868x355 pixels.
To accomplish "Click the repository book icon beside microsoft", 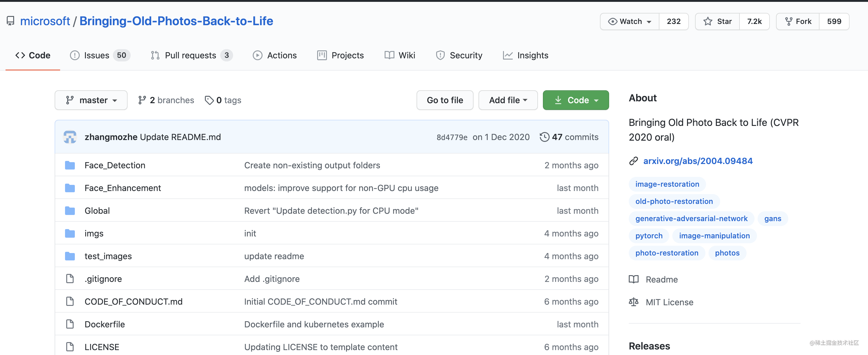I will (10, 21).
